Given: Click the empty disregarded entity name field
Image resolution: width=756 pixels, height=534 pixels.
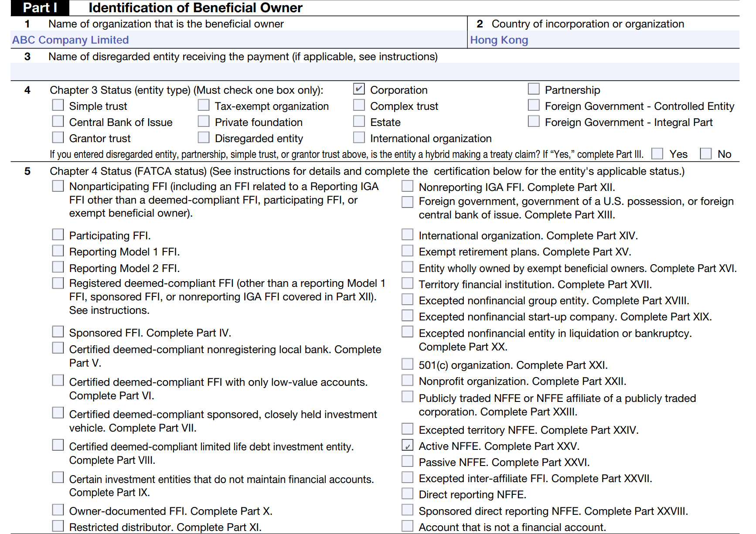Looking at the screenshot, I should coord(375,71).
